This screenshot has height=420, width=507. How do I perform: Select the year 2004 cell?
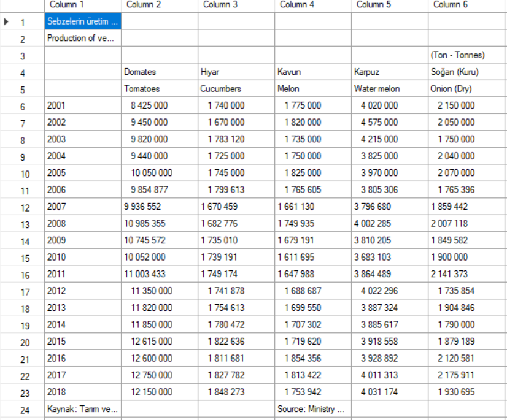click(x=83, y=156)
